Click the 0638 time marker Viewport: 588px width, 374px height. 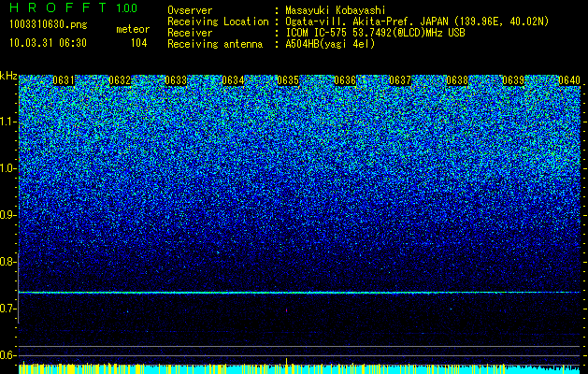coord(457,80)
